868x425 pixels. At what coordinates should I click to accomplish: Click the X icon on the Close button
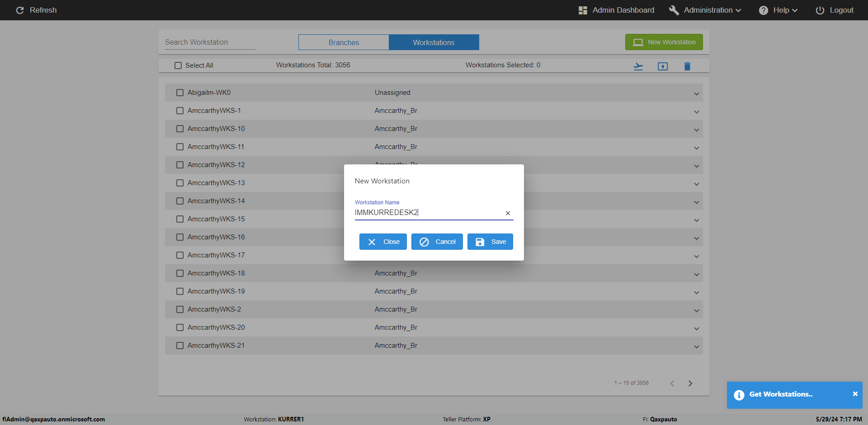coord(372,242)
